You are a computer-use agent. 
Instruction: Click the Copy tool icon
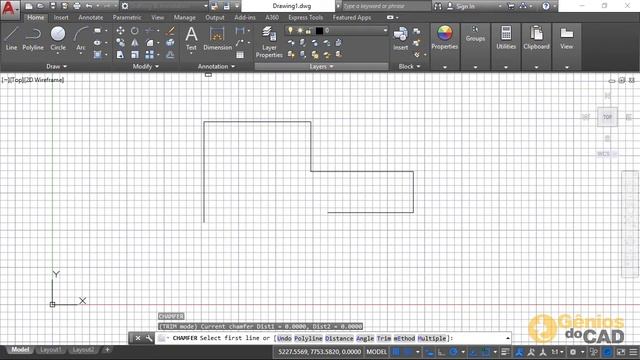120,42
